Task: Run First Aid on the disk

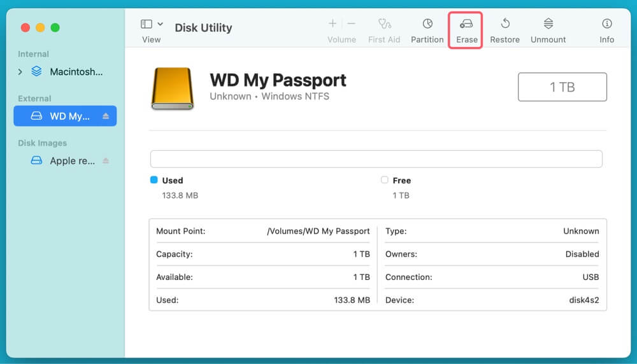Action: 384,25
